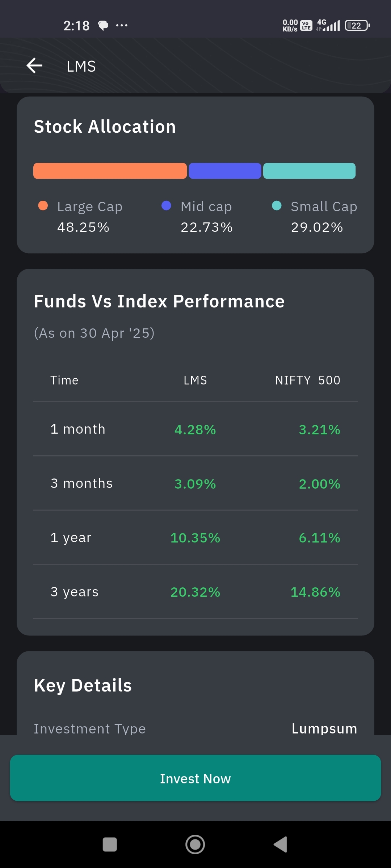Tap the battery indicator in status bar

coord(357,25)
